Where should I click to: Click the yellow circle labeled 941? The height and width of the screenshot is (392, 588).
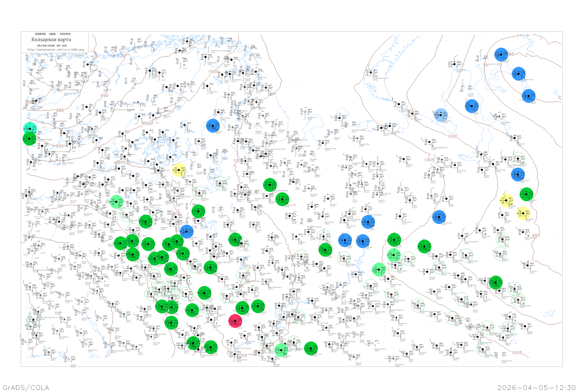523,213
